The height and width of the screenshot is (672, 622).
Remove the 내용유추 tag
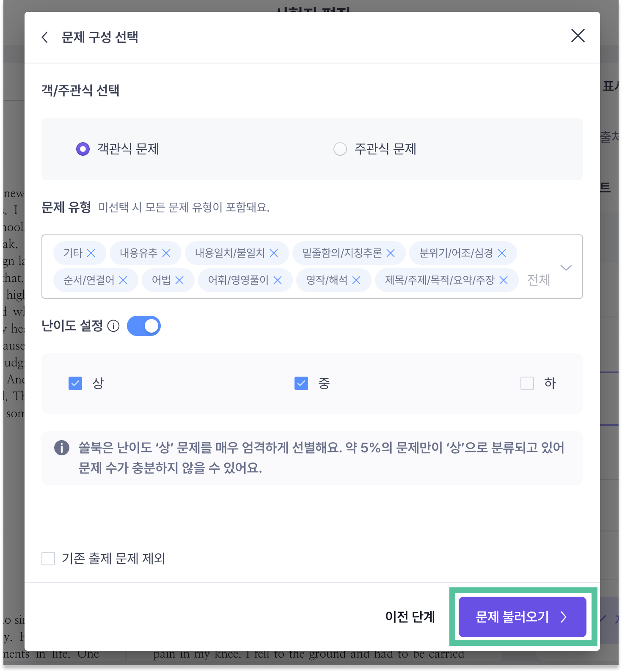(166, 253)
